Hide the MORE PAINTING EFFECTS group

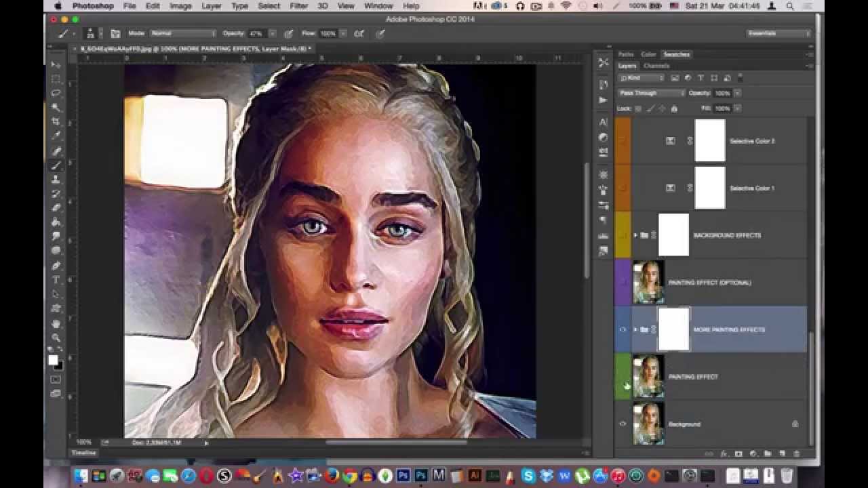pos(623,329)
